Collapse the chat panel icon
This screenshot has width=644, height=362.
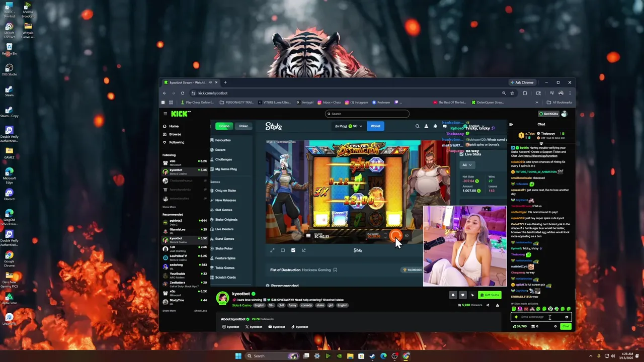(511, 124)
